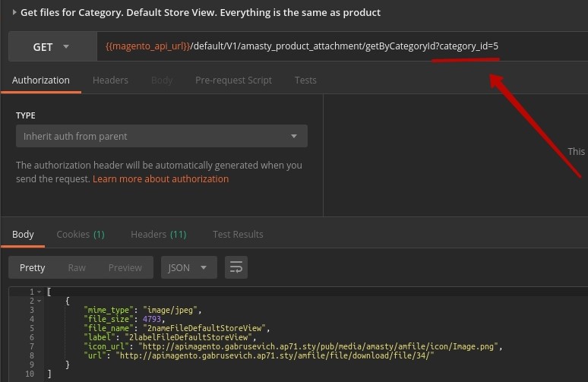Open the GET method dropdown

pos(51,47)
